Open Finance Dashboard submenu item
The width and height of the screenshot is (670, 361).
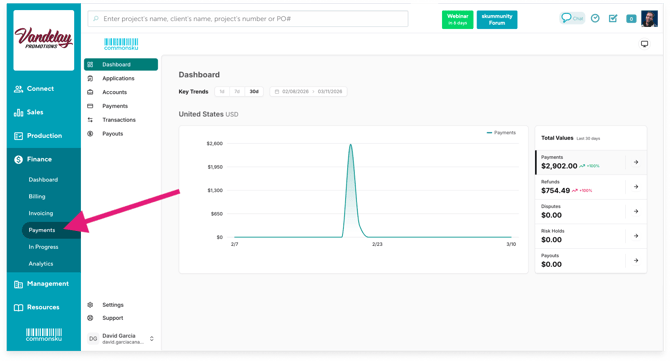click(43, 180)
